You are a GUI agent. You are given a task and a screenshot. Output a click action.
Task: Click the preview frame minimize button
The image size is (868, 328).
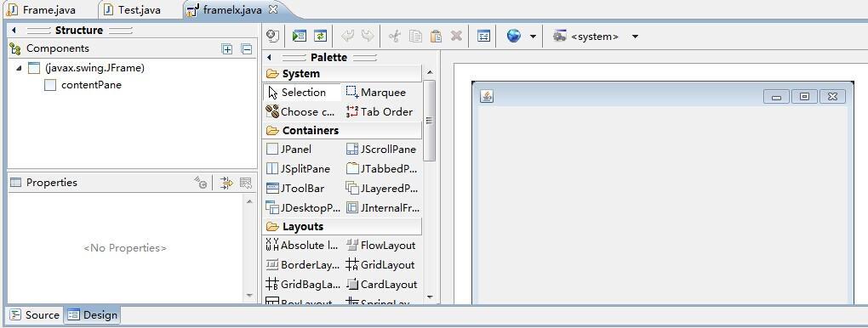[x=776, y=97]
